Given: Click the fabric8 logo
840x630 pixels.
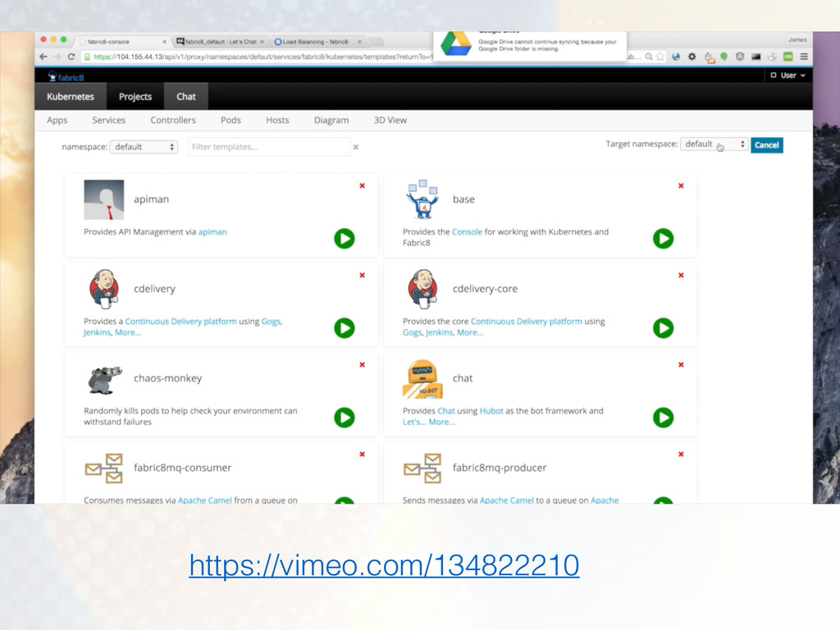Looking at the screenshot, I should tap(66, 76).
